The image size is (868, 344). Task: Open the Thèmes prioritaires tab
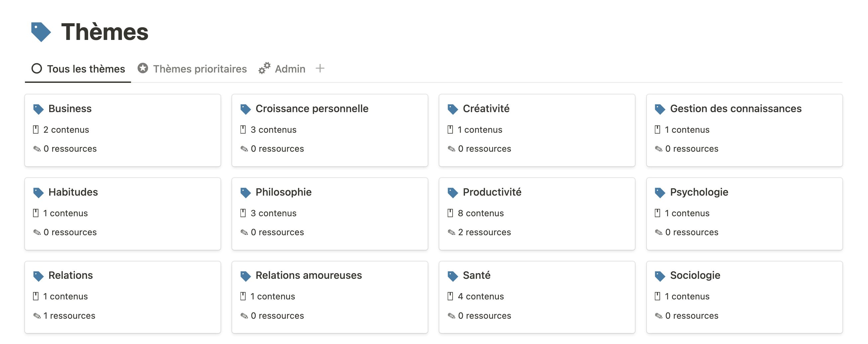pos(200,69)
